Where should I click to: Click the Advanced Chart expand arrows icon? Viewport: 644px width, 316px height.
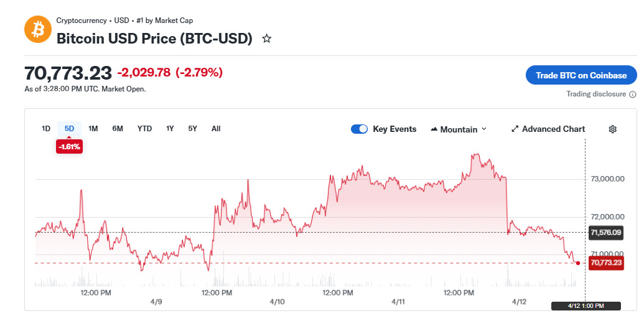pos(515,129)
